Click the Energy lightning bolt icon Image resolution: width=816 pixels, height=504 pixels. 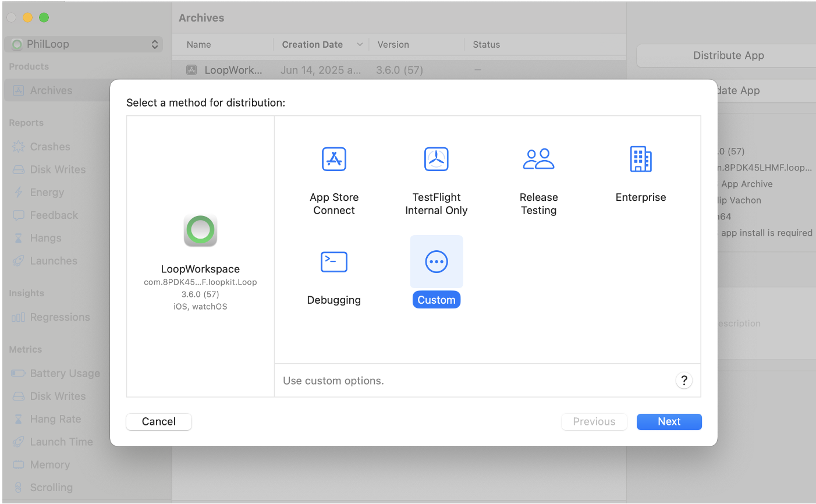pos(19,193)
